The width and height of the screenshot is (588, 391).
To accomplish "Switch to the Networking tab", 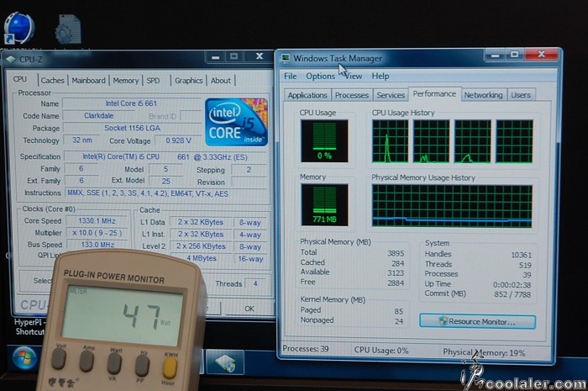I will click(x=483, y=95).
